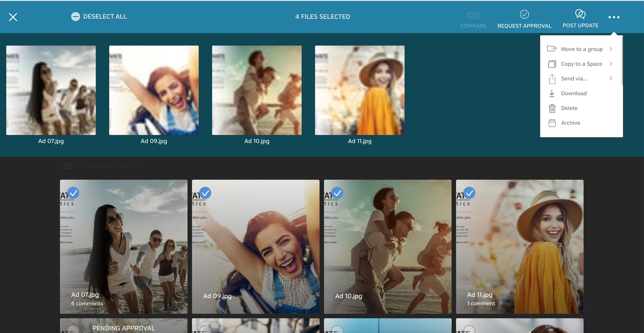Click the Copy to a Space icon

(x=552, y=64)
